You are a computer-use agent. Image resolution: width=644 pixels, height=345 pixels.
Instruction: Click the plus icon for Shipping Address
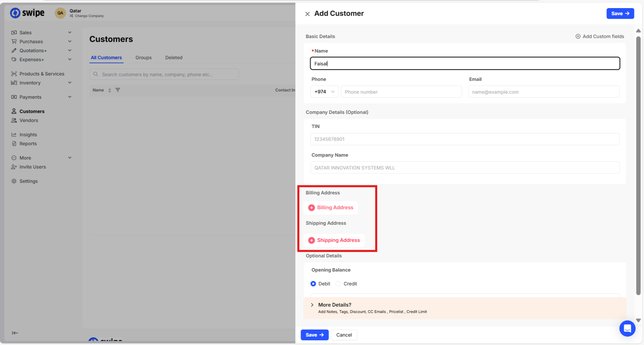(x=312, y=240)
